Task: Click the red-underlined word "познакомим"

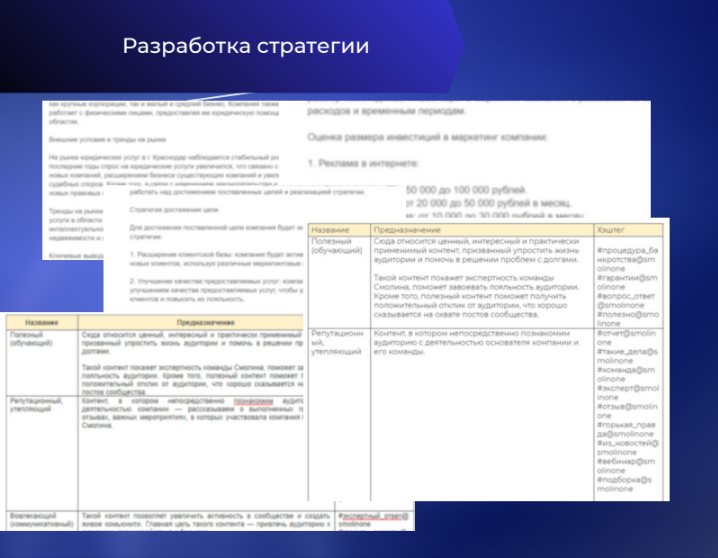Action: tap(253, 401)
